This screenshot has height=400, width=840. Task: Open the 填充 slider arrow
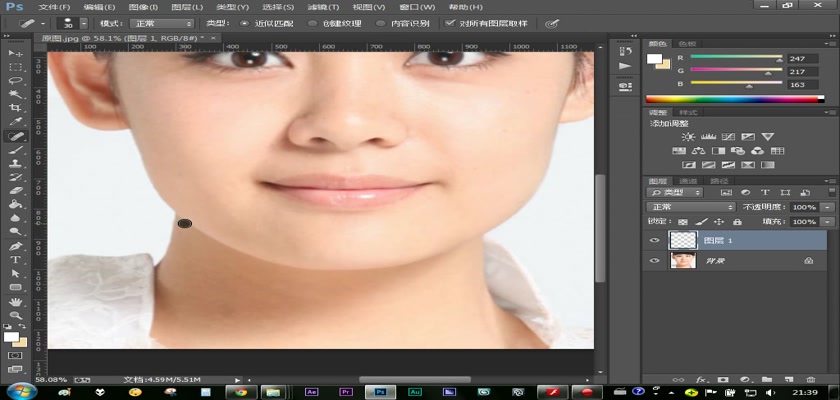click(x=828, y=222)
